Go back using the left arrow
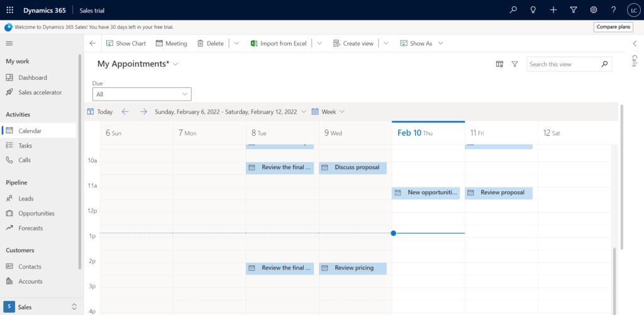Image resolution: width=644 pixels, height=315 pixels. [92, 43]
